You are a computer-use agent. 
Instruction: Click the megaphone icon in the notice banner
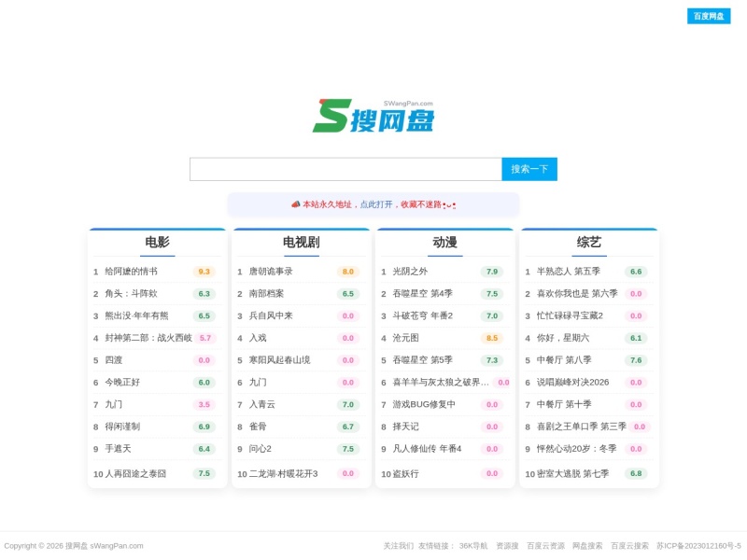(295, 204)
